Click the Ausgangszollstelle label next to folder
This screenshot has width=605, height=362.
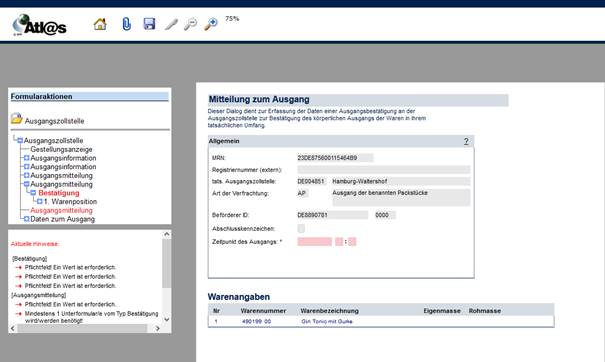click(x=54, y=121)
